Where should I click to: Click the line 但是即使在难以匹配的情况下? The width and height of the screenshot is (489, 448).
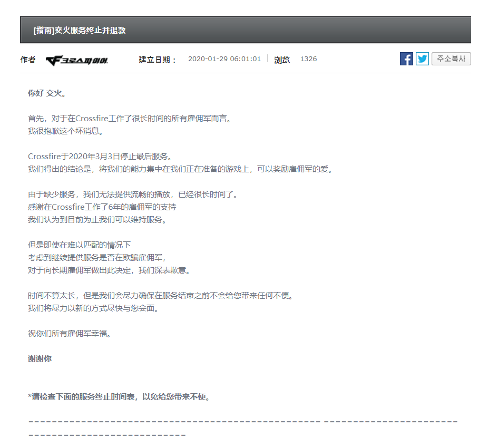[79, 245]
